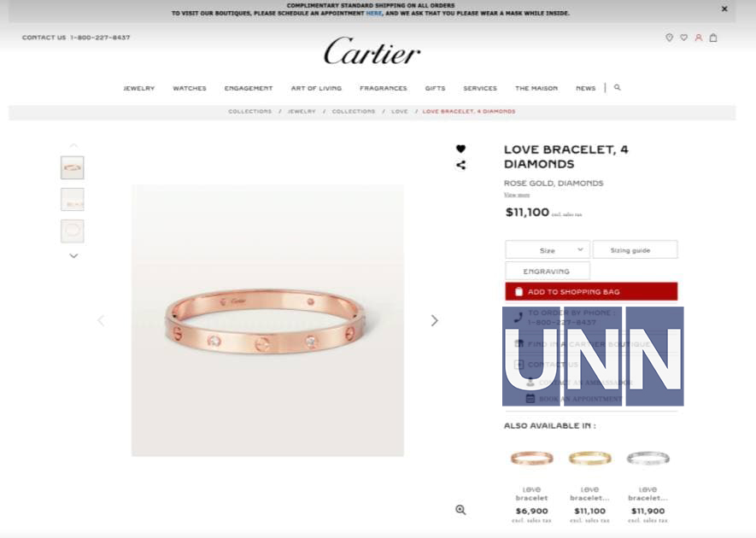Open the store locator pin icon
The image size is (756, 538).
coord(669,38)
